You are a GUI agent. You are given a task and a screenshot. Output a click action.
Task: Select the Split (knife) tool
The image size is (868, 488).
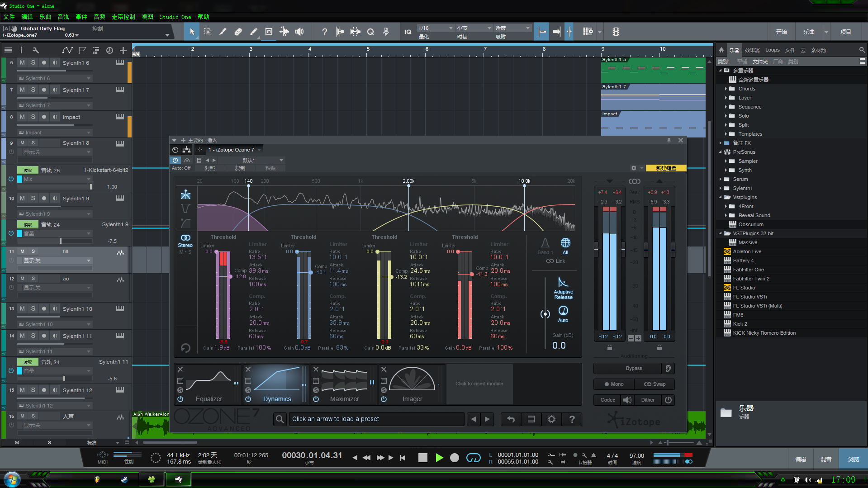click(223, 32)
